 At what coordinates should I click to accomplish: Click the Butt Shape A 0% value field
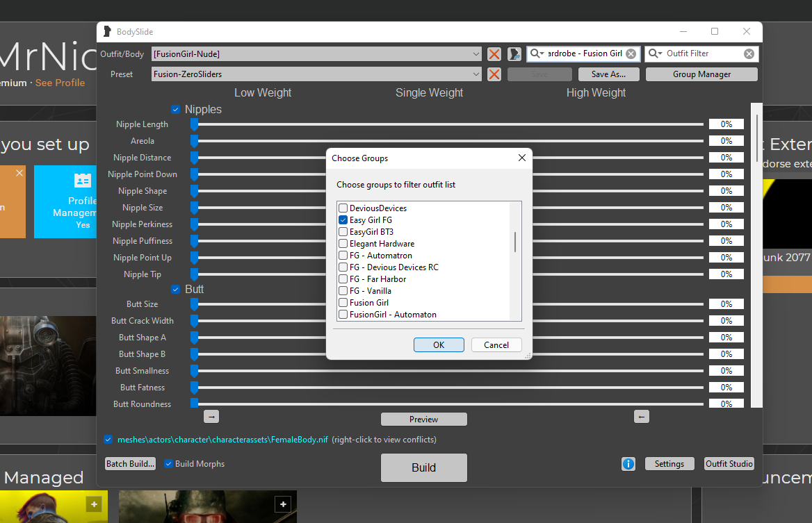726,338
